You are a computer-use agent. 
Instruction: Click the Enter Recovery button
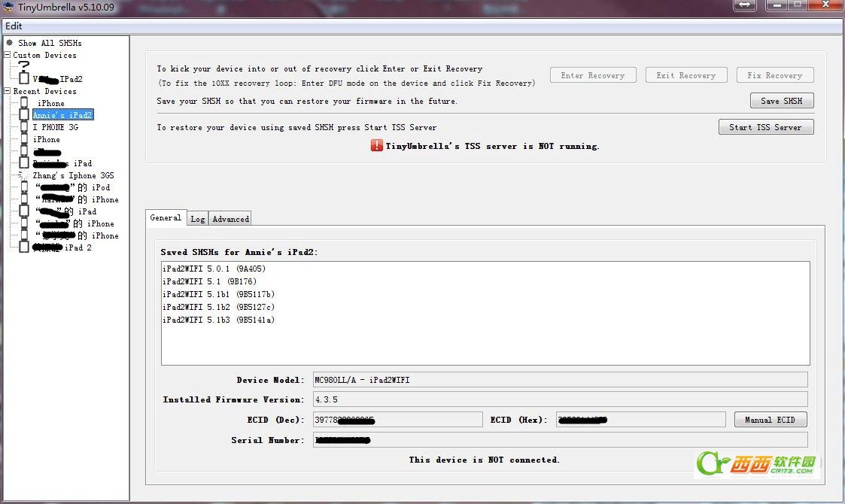(x=593, y=75)
